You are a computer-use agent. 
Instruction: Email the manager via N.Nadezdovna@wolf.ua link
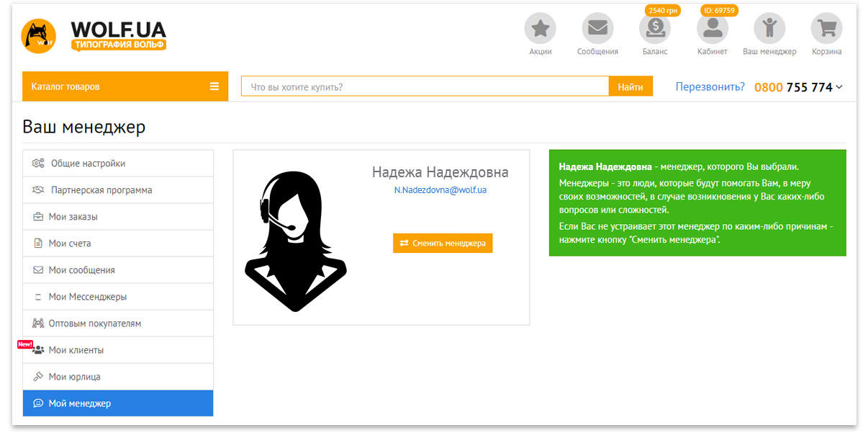coord(440,189)
